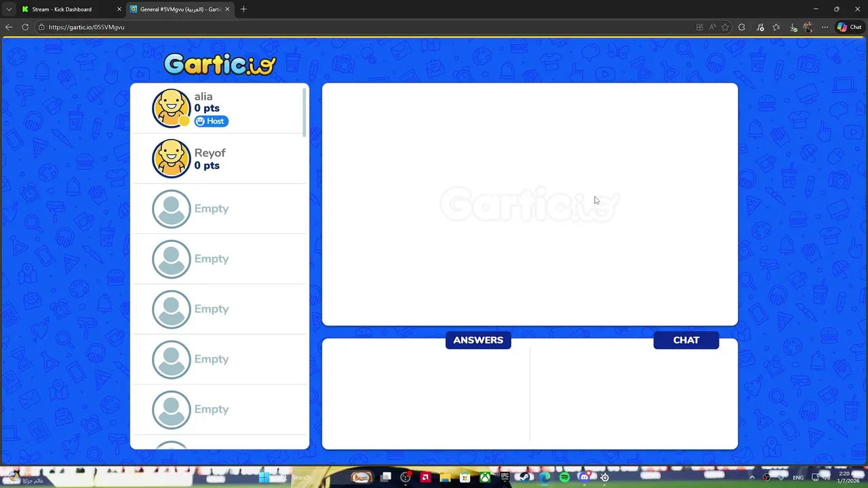The image size is (868, 488).
Task: Click alia's 0 pts score
Action: pyautogui.click(x=207, y=108)
